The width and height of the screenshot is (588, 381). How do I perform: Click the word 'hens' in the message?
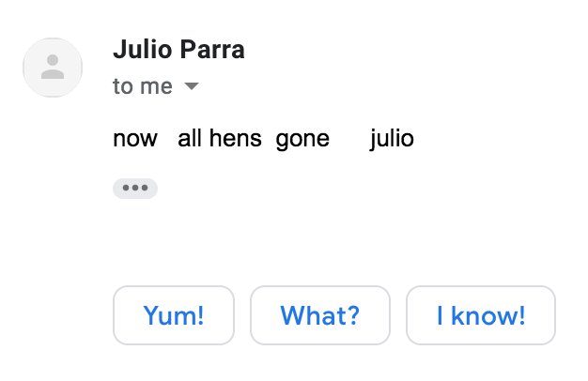click(235, 138)
